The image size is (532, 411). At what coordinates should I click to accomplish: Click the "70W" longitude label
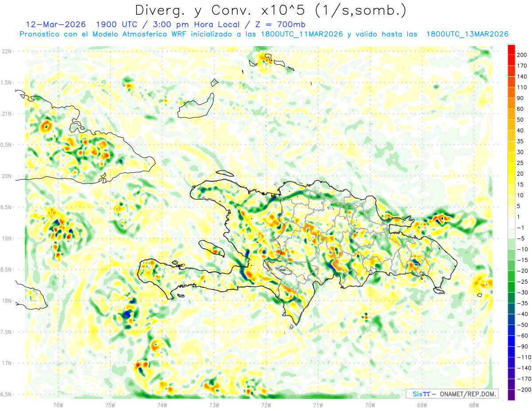click(x=370, y=404)
